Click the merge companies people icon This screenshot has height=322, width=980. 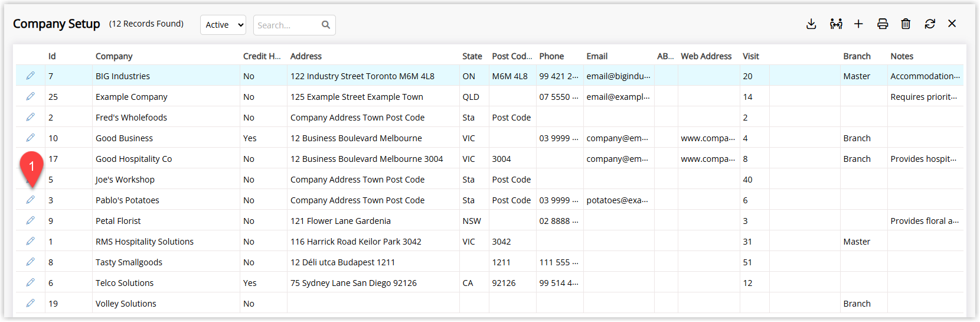pyautogui.click(x=836, y=24)
